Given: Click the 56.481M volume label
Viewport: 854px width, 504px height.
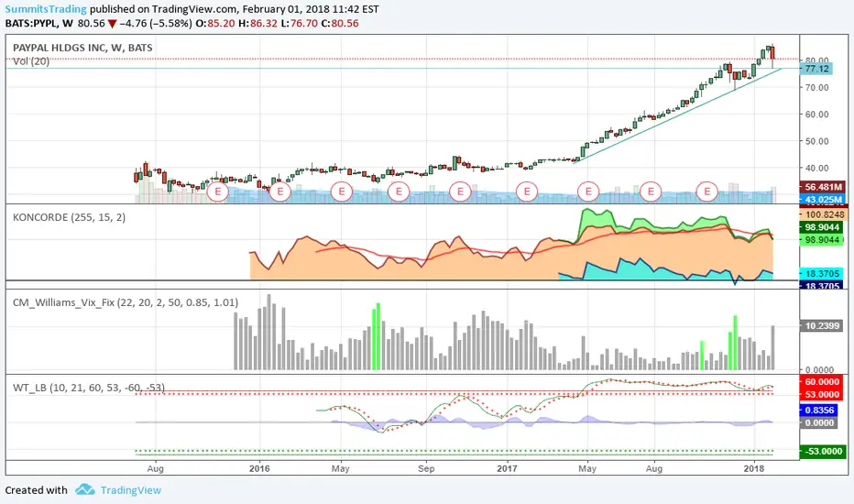Looking at the screenshot, I should [x=823, y=187].
